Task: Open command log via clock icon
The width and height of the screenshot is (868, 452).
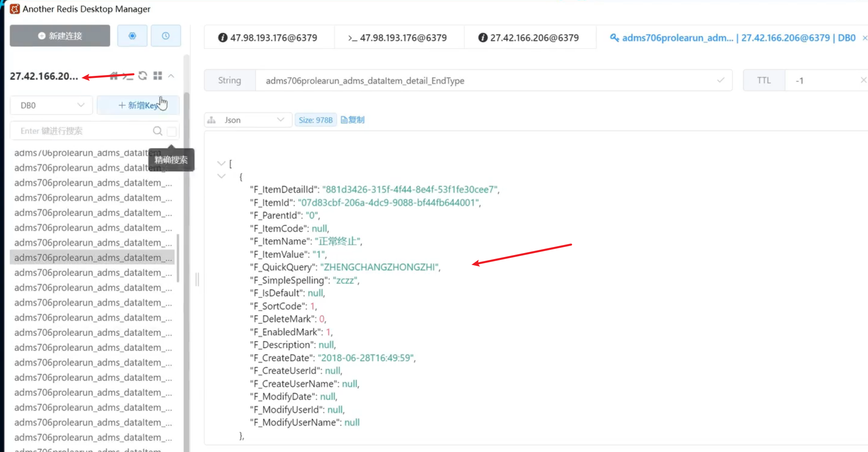Action: pyautogui.click(x=166, y=36)
